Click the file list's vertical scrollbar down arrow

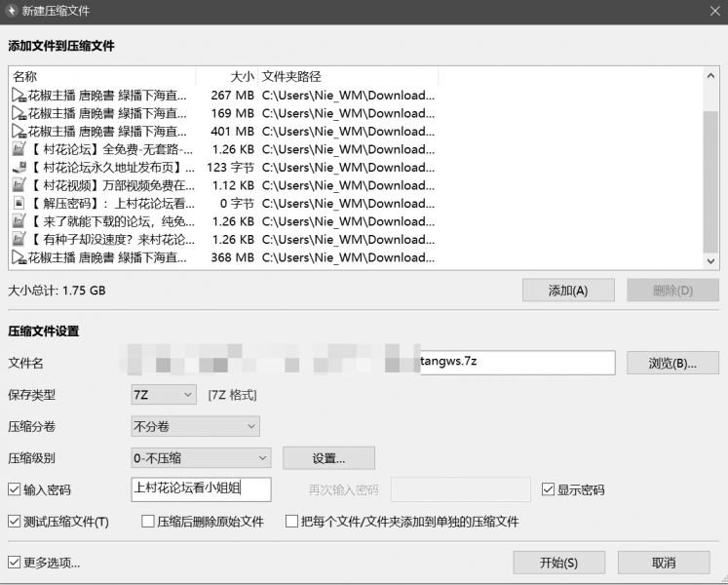pyautogui.click(x=710, y=262)
